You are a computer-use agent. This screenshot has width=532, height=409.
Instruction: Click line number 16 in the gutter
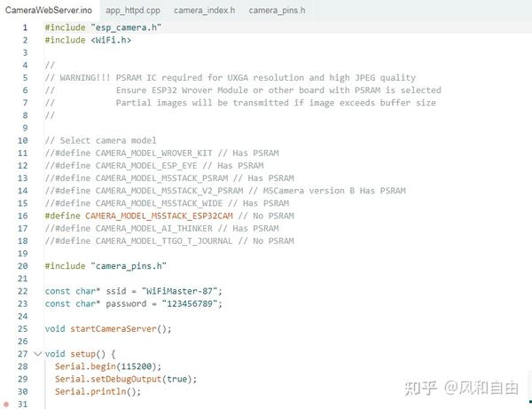23,216
